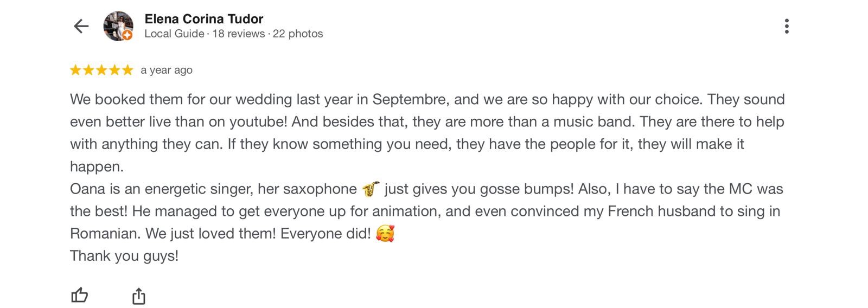This screenshot has height=308, width=868.
Task: Click the 'Thank you guys!' line
Action: (124, 256)
